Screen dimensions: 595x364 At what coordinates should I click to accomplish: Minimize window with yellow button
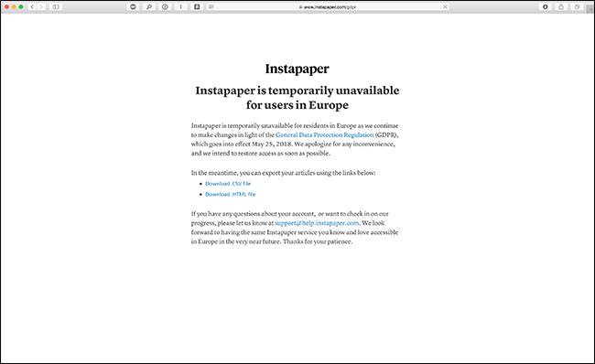click(14, 6)
